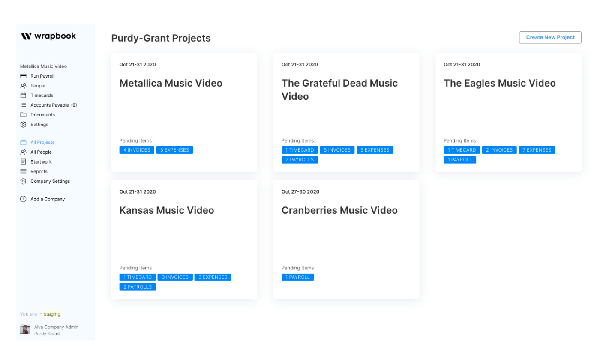612x364 pixels.
Task: Click the Accounts Payable list icon
Action: coord(24,105)
